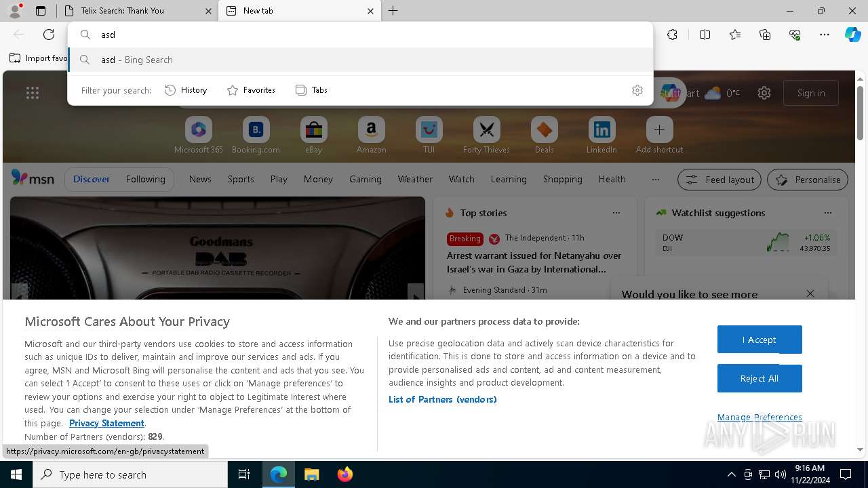This screenshot has height=488, width=868.
Task: Click the Add shortcut plus tile
Action: pyautogui.click(x=659, y=136)
